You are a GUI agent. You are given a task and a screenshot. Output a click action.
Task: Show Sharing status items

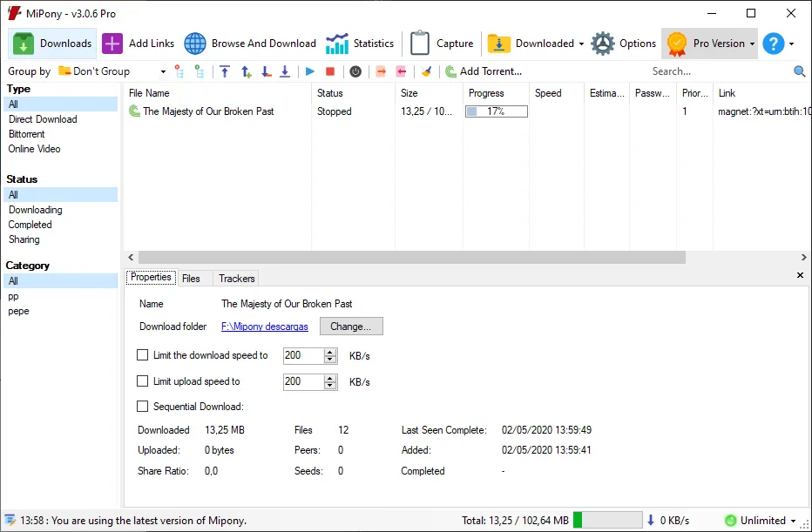click(24, 239)
